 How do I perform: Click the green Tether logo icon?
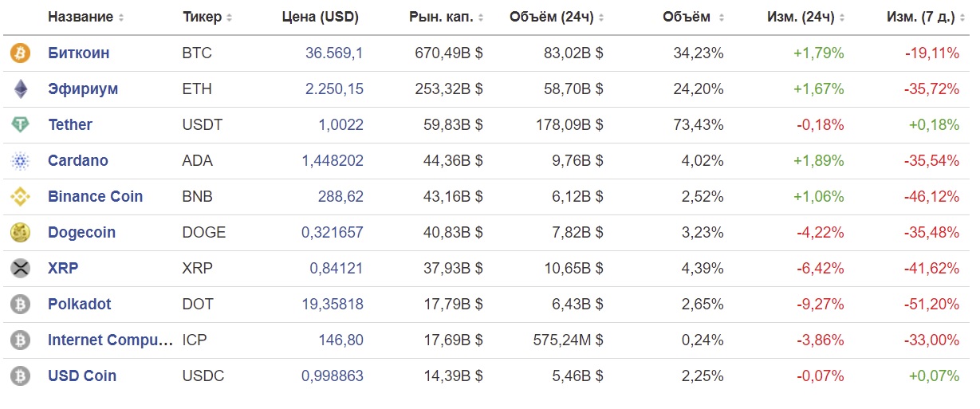click(20, 125)
